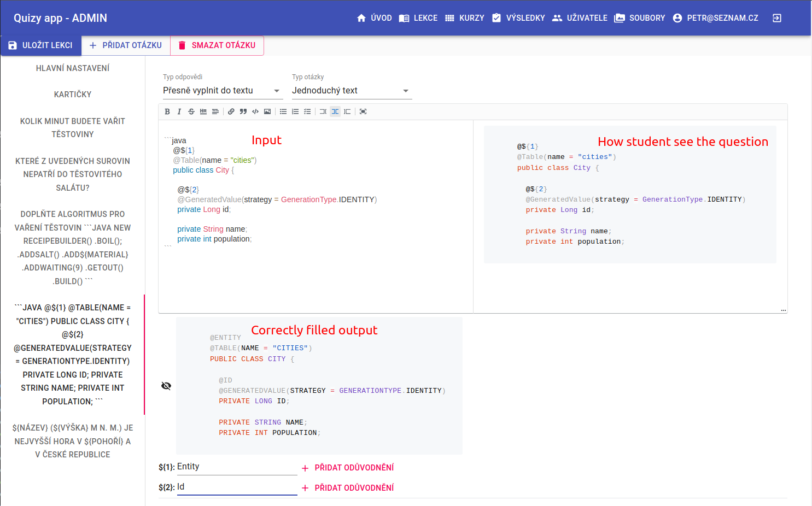Open question about TĚSTOVITÉHO SALÁTU
The height and width of the screenshot is (506, 812).
pos(73,174)
